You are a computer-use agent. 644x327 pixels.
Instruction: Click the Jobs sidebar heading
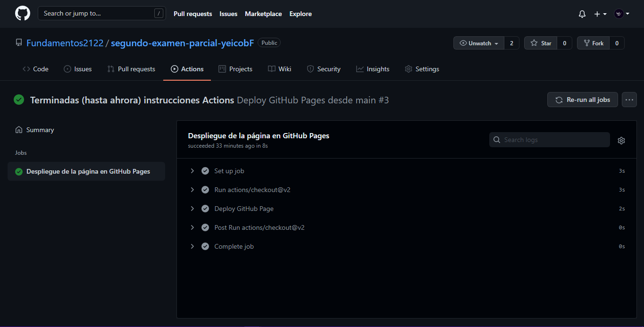[21, 153]
